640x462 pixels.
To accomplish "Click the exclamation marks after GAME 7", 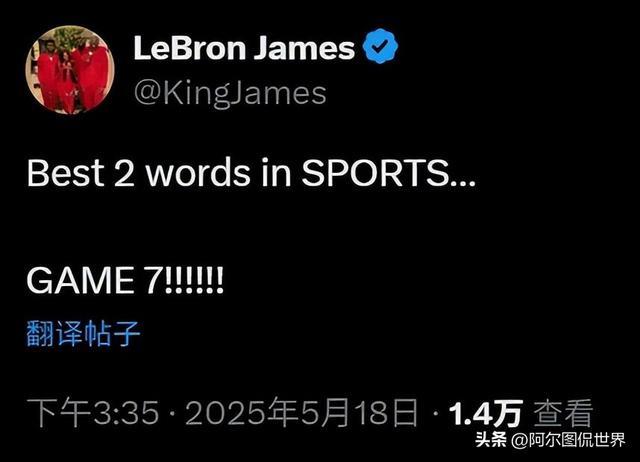I will (194, 280).
